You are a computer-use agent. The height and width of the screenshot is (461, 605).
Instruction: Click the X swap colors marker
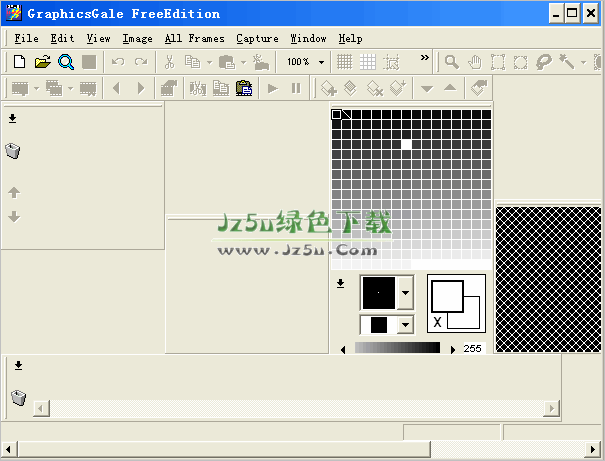coord(437,322)
